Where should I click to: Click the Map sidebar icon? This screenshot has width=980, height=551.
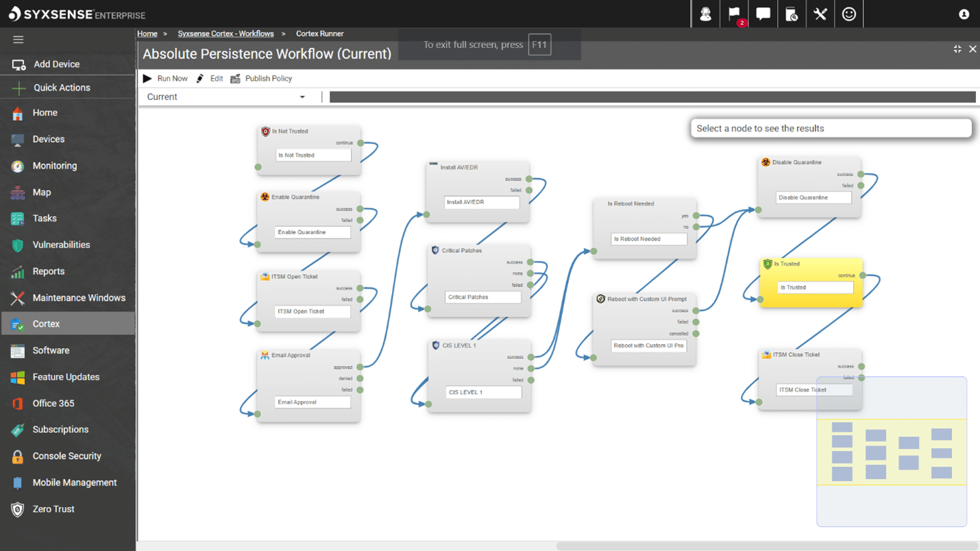(x=18, y=193)
